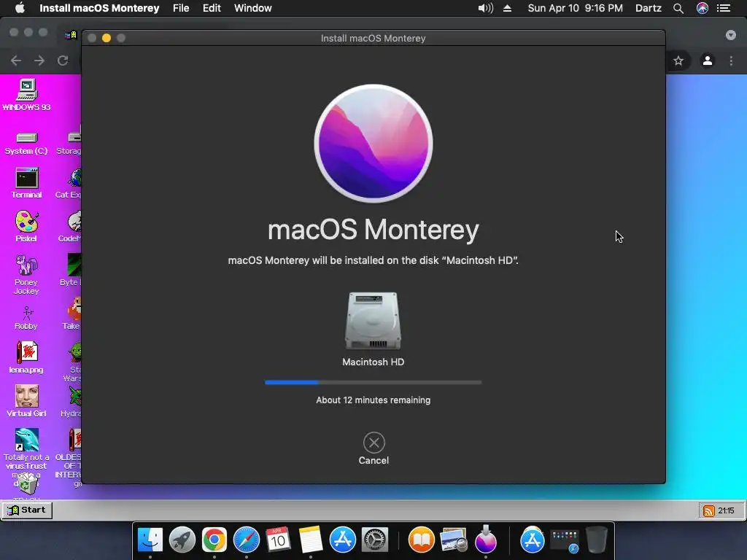Open the Piskel desktop icon
747x560 pixels.
click(x=26, y=226)
